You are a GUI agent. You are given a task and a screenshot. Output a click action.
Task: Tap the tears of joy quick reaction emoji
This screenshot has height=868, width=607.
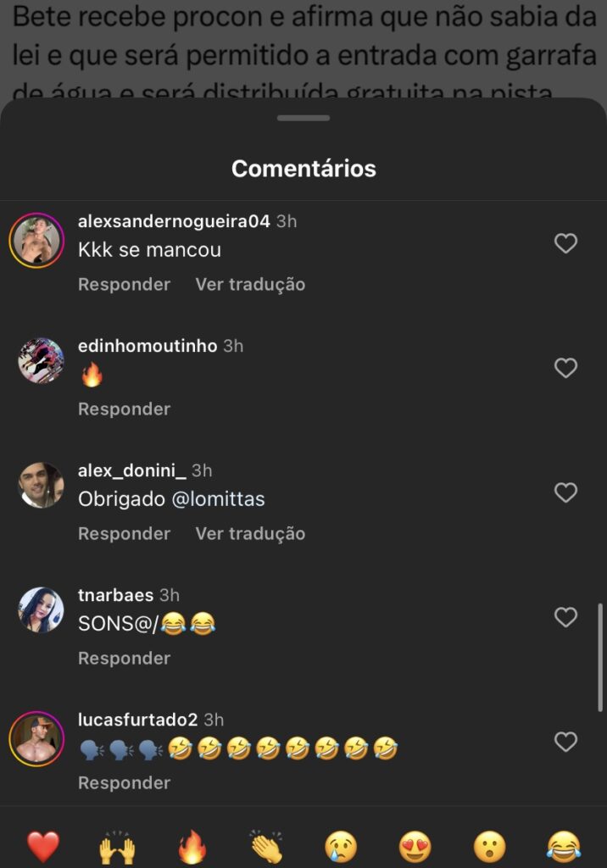(x=564, y=846)
